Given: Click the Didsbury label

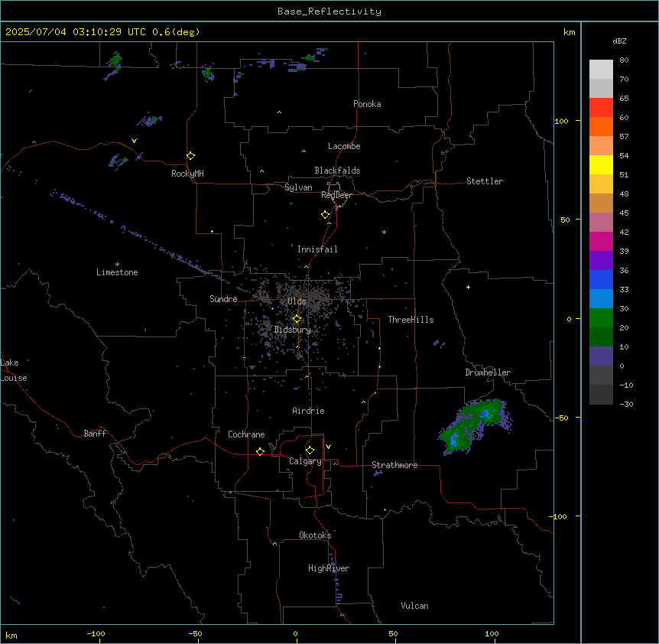Looking at the screenshot, I should [293, 330].
